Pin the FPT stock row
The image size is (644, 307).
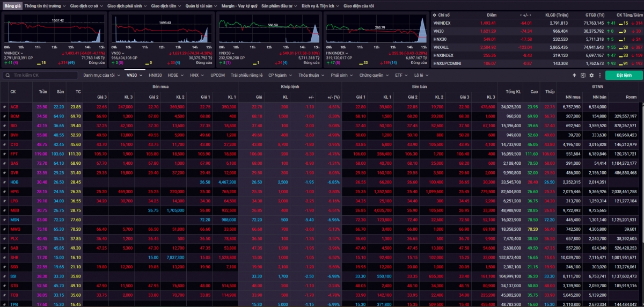click(x=5, y=153)
